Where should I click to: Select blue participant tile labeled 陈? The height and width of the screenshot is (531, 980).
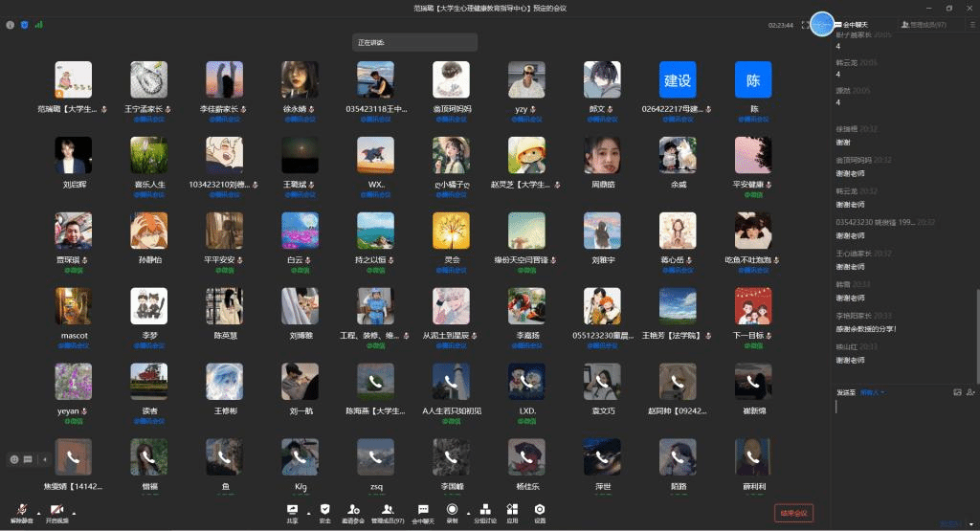(x=753, y=79)
